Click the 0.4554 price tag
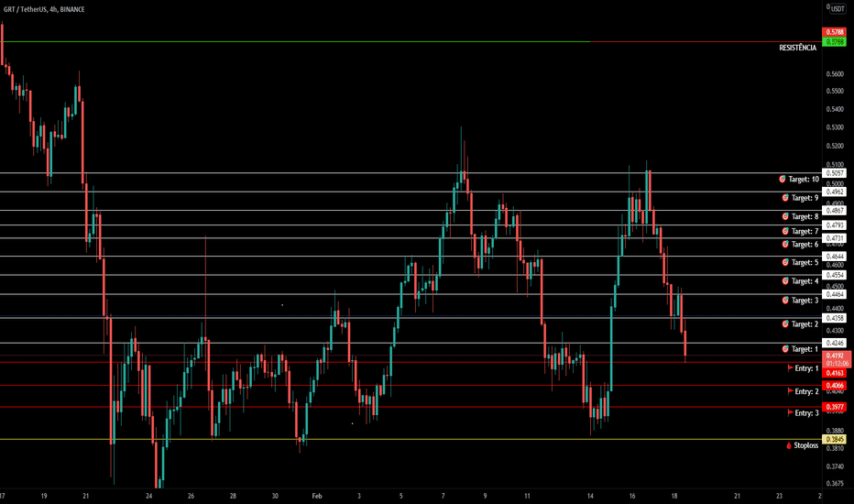 coord(834,275)
